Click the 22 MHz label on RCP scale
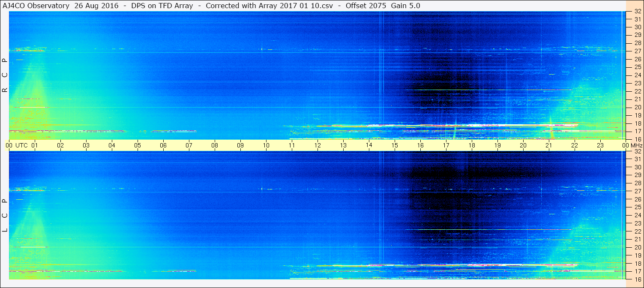 tap(637, 91)
